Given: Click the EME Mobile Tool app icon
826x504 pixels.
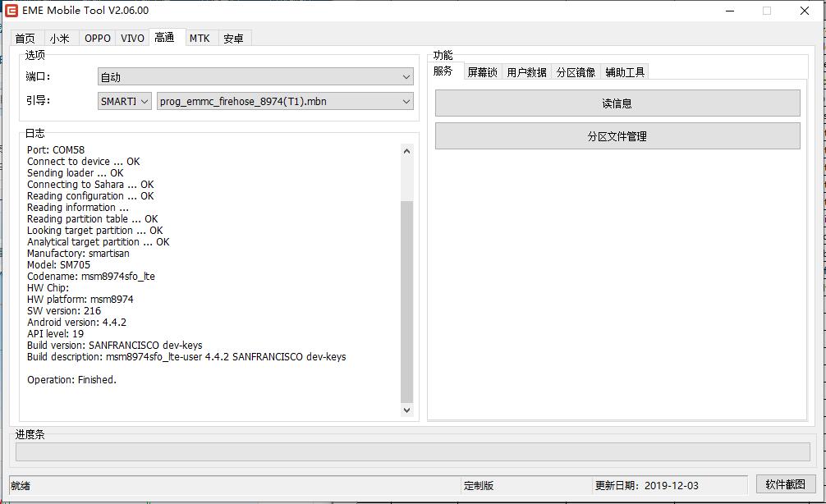Looking at the screenshot, I should (x=11, y=11).
